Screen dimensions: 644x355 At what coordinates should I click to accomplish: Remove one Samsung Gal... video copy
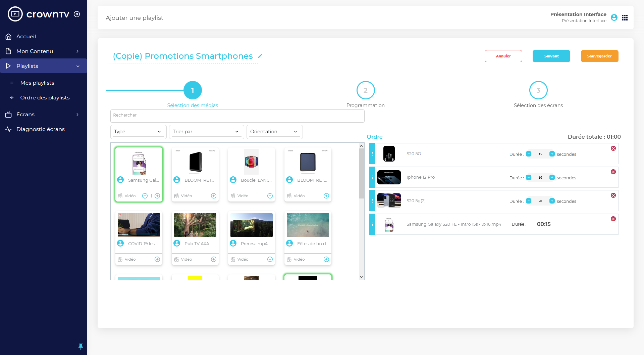coord(145,196)
